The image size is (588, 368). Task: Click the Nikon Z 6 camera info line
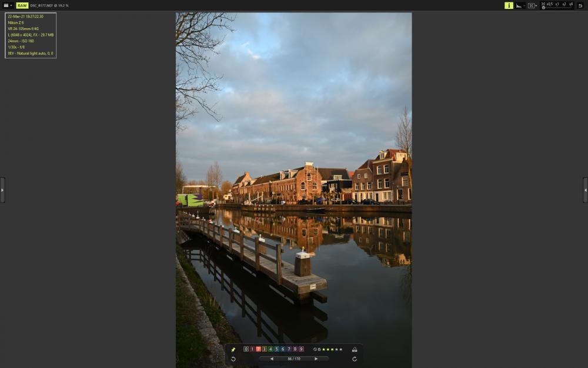[16, 22]
